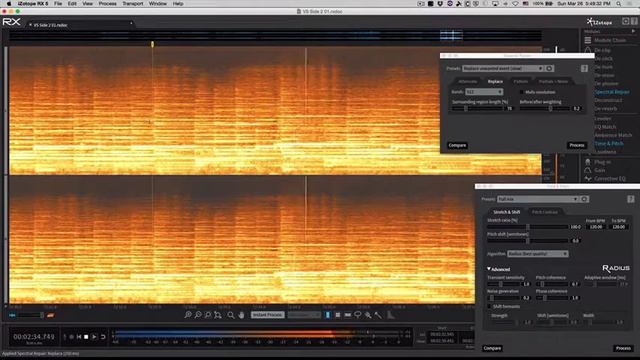Click the waveform view icon left of blend slider

pyautogui.click(x=12, y=315)
